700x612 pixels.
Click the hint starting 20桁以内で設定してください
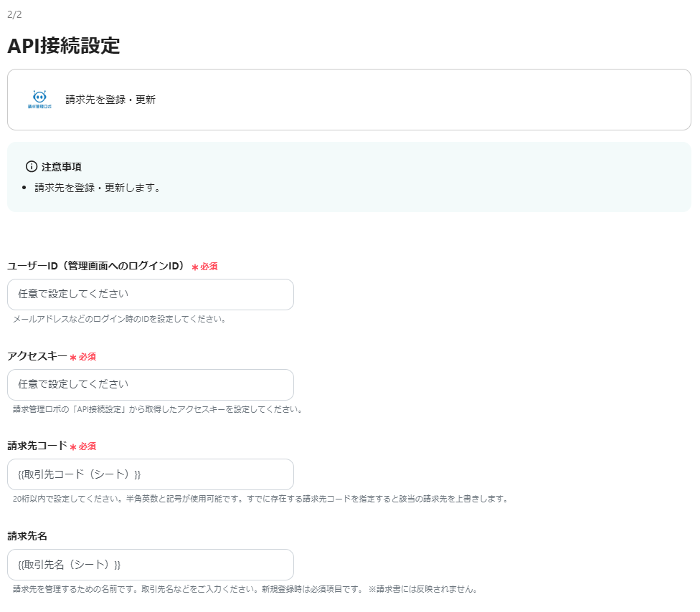click(261, 499)
